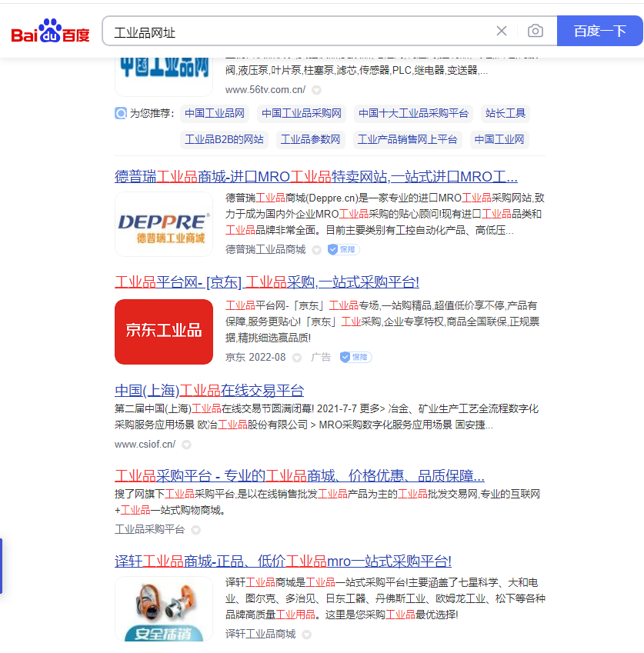The image size is (644, 653).
Task: Open the DEPPRE logo thumbnail
Action: 164,224
